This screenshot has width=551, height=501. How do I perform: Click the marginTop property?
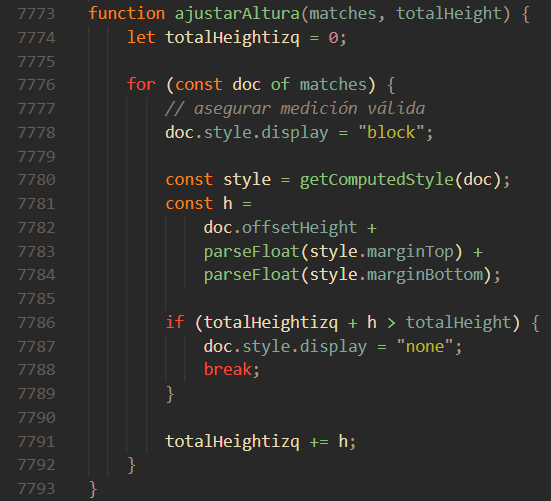pyautogui.click(x=410, y=252)
